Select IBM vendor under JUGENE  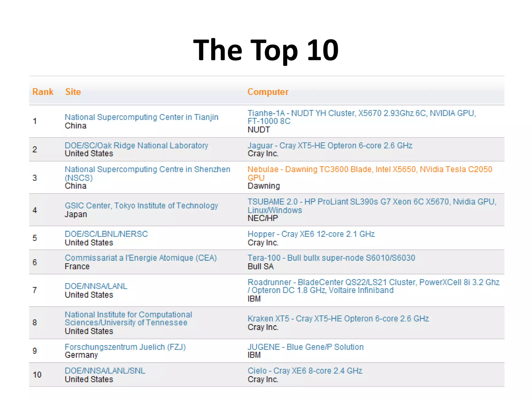pos(254,355)
